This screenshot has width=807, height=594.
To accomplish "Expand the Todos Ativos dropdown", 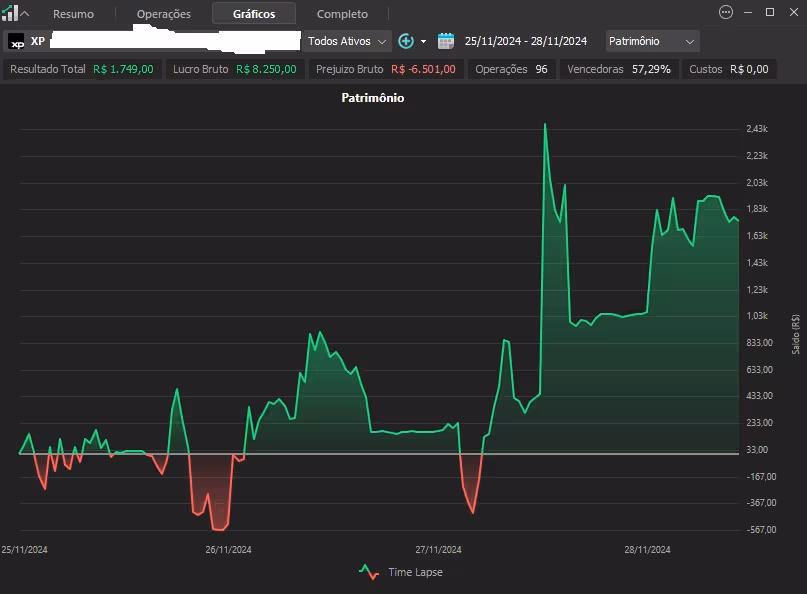I will click(x=347, y=41).
